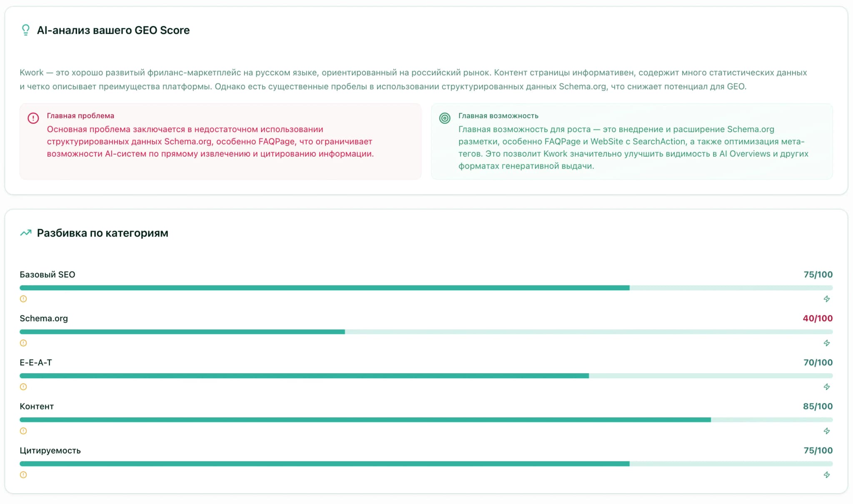Screen dimensions: 853x504
Task: Click the warning icon under Контент bar
Action: [23, 431]
